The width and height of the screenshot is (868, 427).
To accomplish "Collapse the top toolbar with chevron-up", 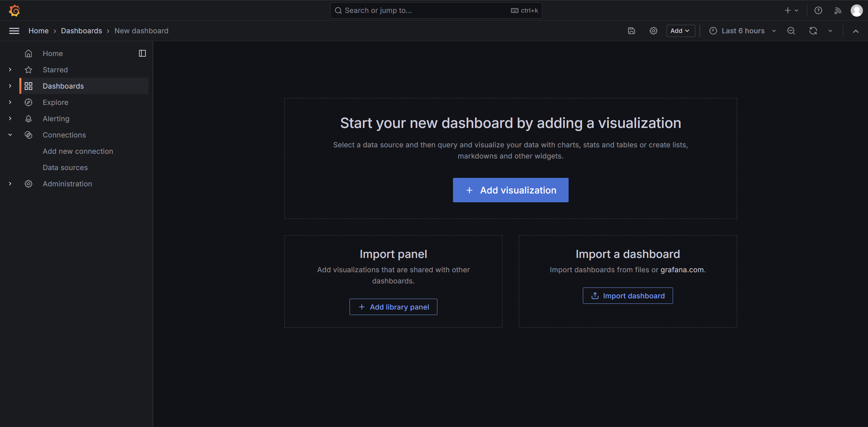I will click(856, 31).
